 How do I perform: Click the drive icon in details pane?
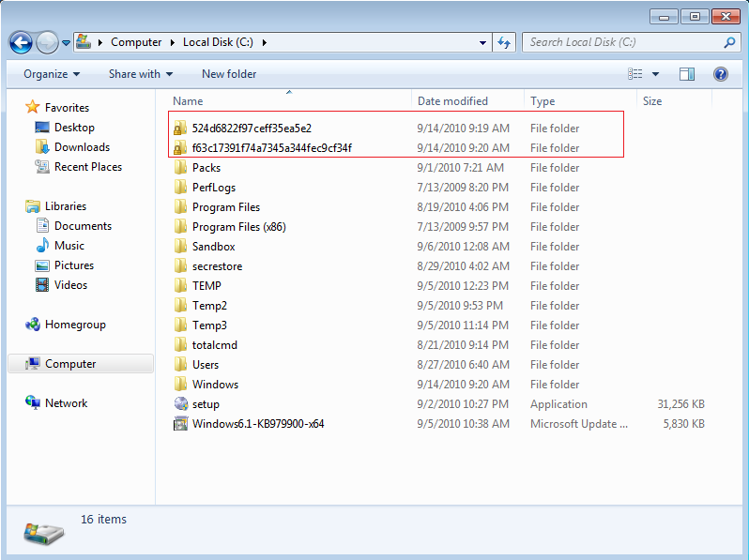pos(44,533)
